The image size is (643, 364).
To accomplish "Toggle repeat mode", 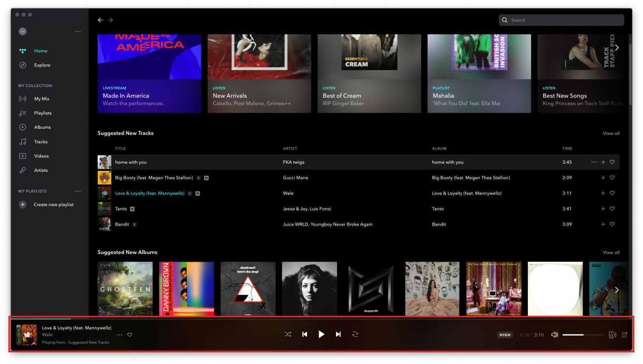I will pos(355,334).
